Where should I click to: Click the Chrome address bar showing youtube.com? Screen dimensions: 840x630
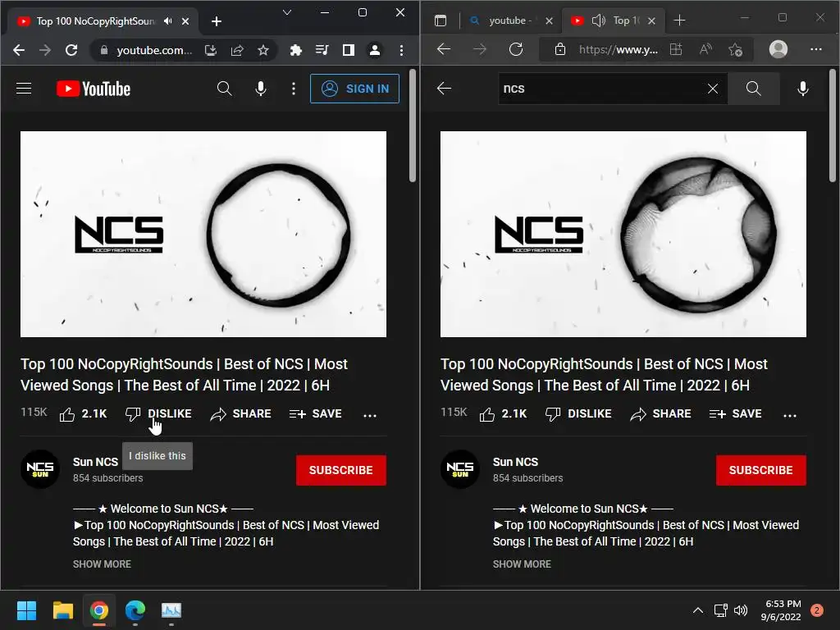pyautogui.click(x=153, y=50)
